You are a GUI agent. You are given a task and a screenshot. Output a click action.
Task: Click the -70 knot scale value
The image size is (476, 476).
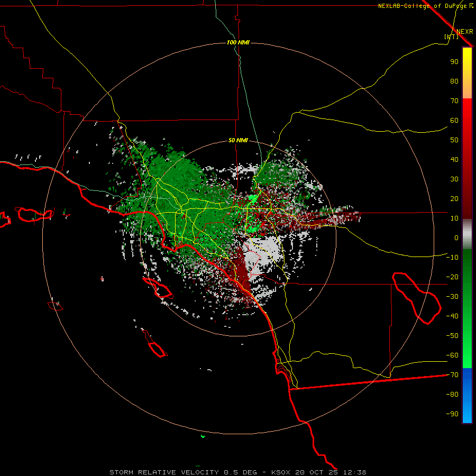[452, 375]
